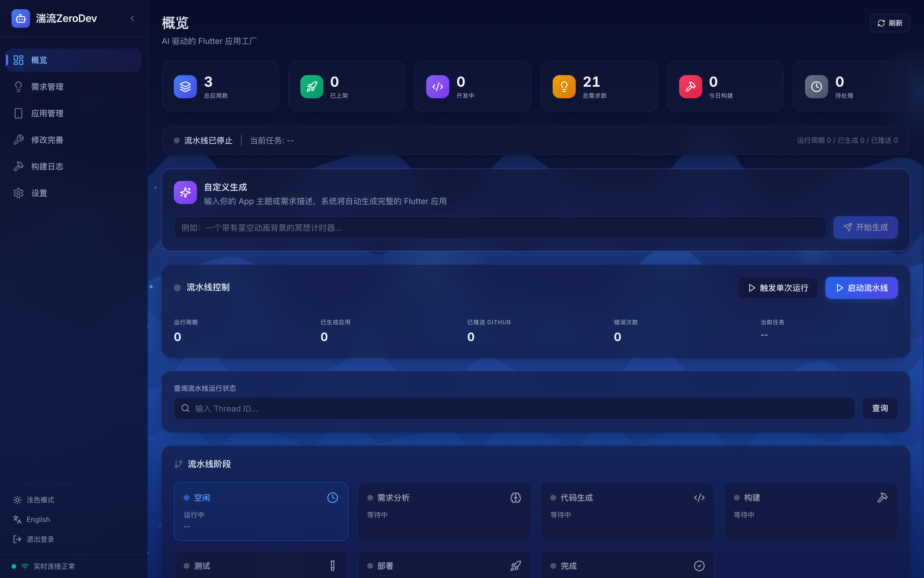The image size is (924, 578).
Task: Collapse the sidebar with the chevron
Action: tap(133, 18)
